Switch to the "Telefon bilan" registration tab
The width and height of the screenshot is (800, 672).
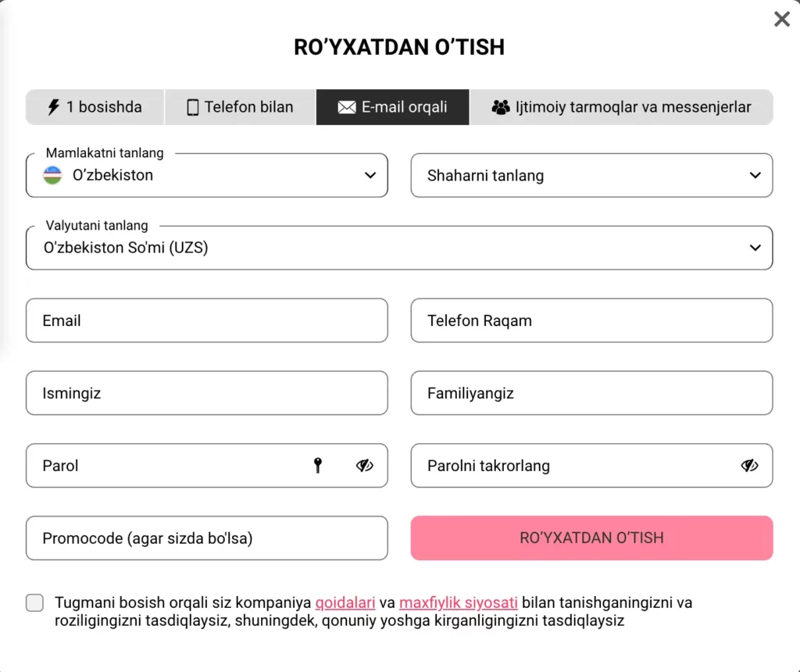point(240,106)
